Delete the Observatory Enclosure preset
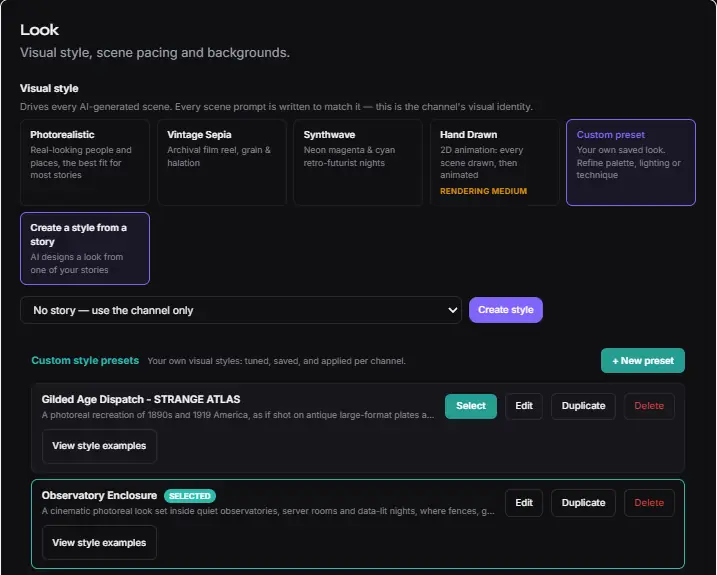The image size is (717, 575). click(x=649, y=503)
